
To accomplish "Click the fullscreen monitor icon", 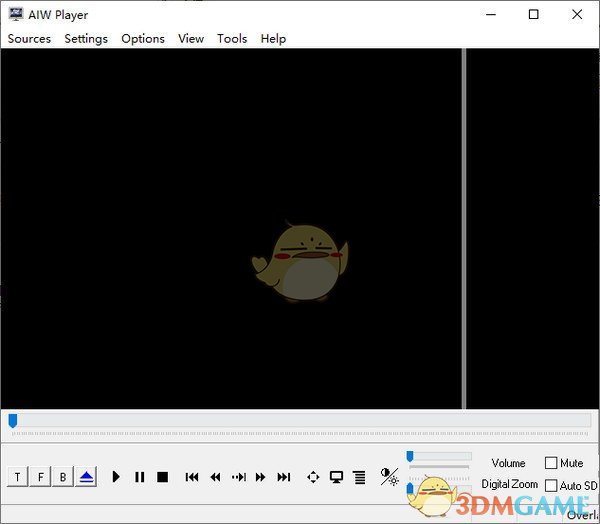I will point(336,477).
